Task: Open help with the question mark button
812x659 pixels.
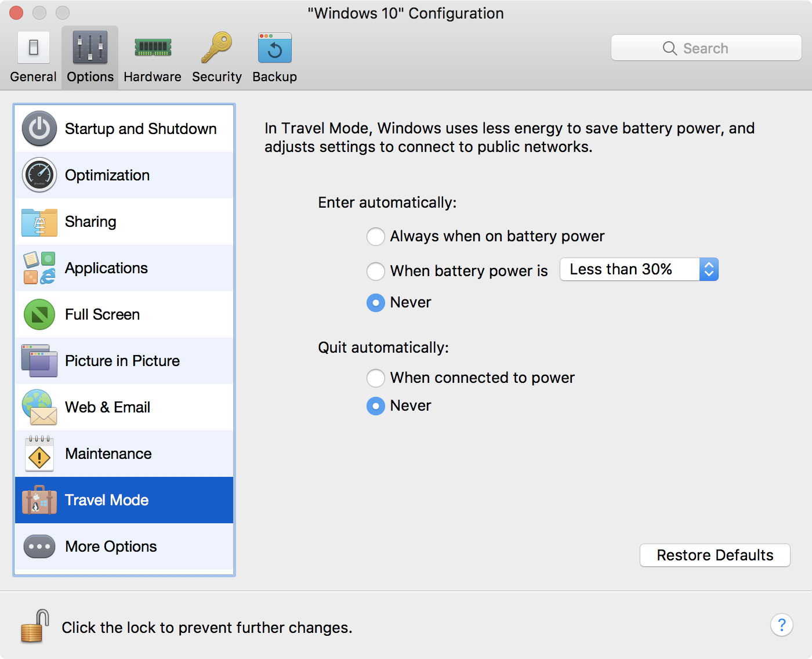Action: tap(781, 625)
